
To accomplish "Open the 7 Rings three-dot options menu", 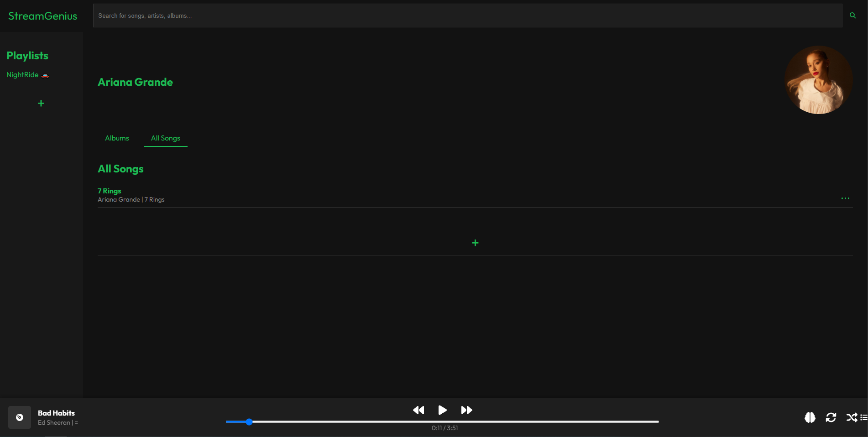I will 845,198.
